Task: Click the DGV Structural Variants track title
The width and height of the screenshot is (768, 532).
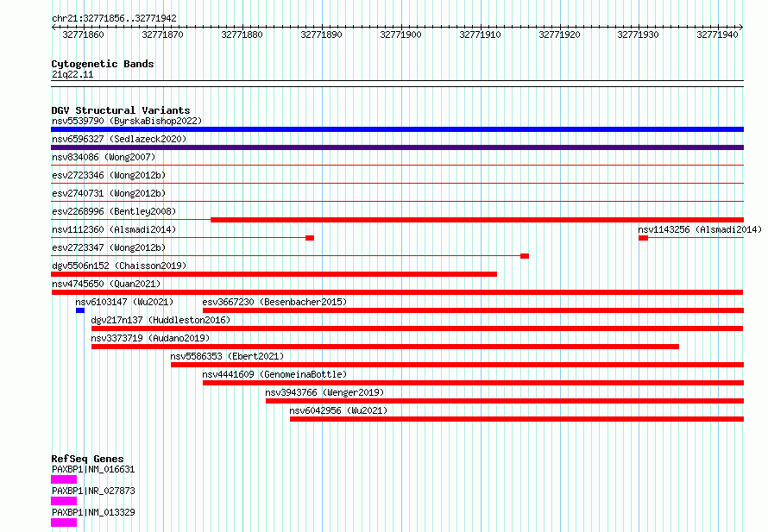Action: [x=121, y=110]
